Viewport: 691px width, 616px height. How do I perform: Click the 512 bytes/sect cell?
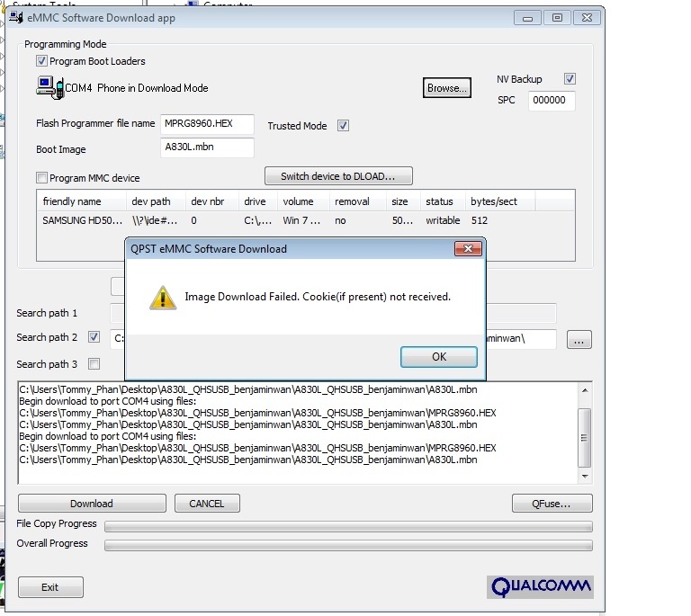click(x=480, y=220)
